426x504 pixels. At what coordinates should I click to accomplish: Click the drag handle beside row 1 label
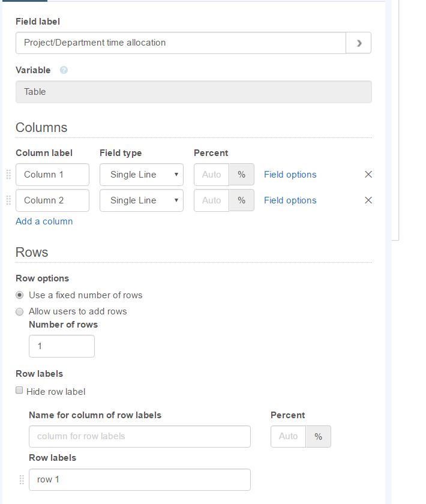(22, 479)
